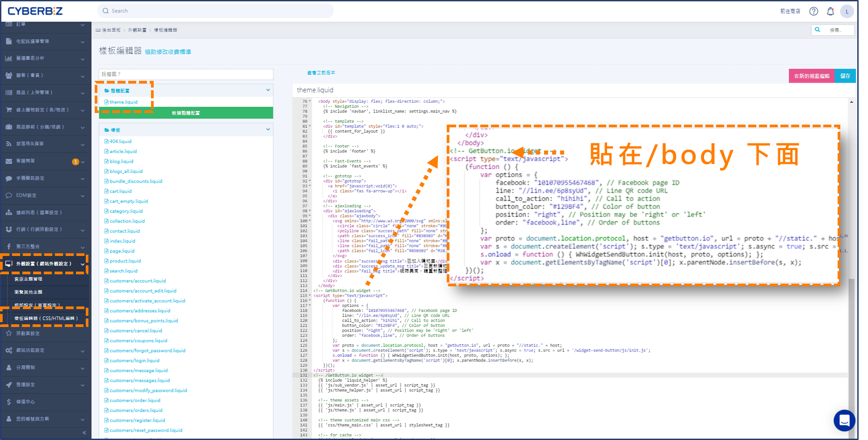Expand the 您的帳號與方案 chevron
The width and height of the screenshot is (868, 440).
[83, 419]
